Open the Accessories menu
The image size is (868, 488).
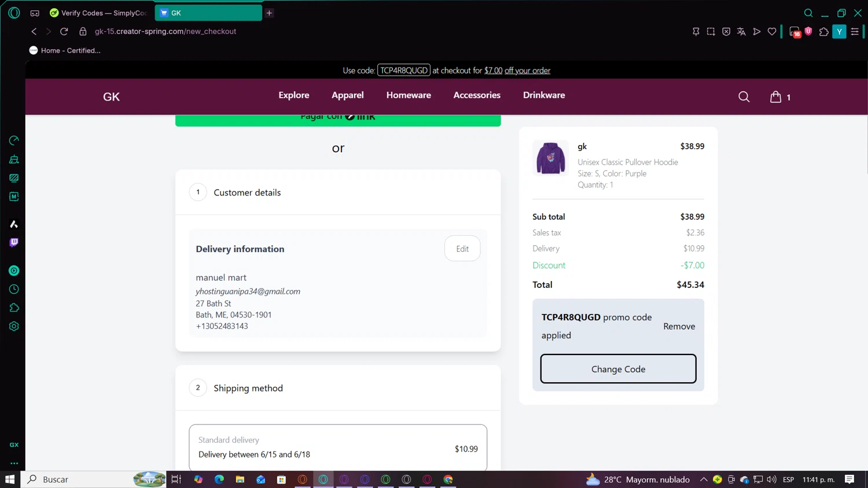pyautogui.click(x=477, y=95)
